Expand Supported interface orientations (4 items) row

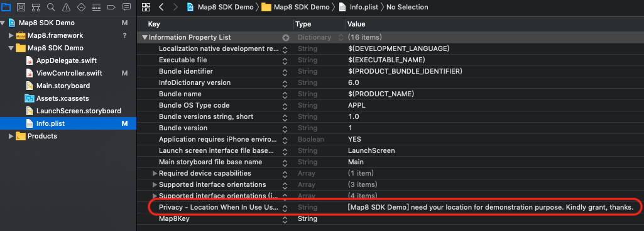[x=155, y=196]
